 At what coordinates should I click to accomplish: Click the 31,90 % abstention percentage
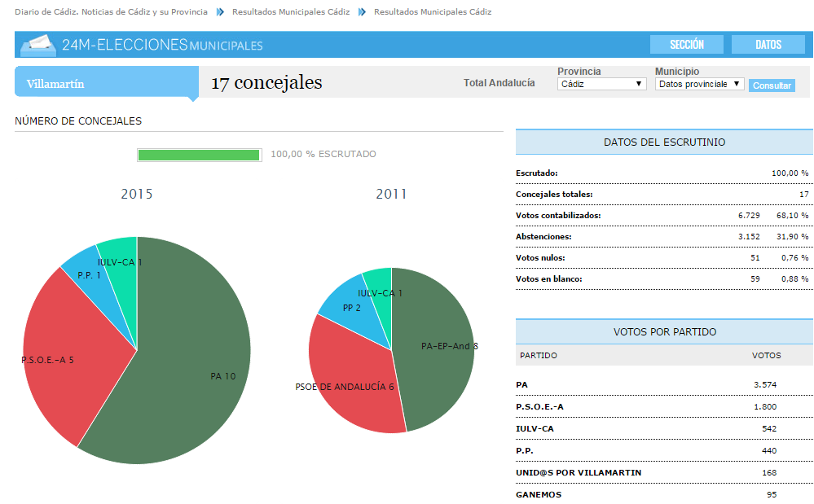(793, 236)
